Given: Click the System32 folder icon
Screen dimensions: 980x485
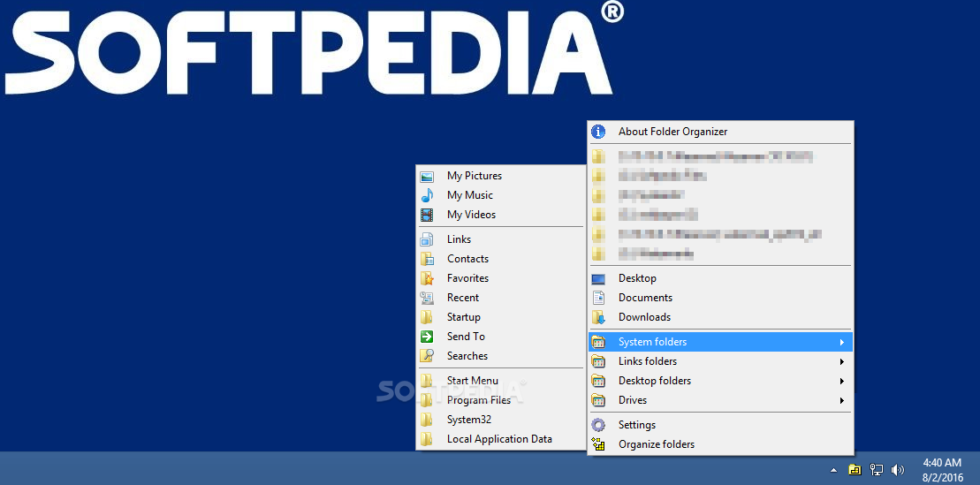Looking at the screenshot, I should 427,420.
